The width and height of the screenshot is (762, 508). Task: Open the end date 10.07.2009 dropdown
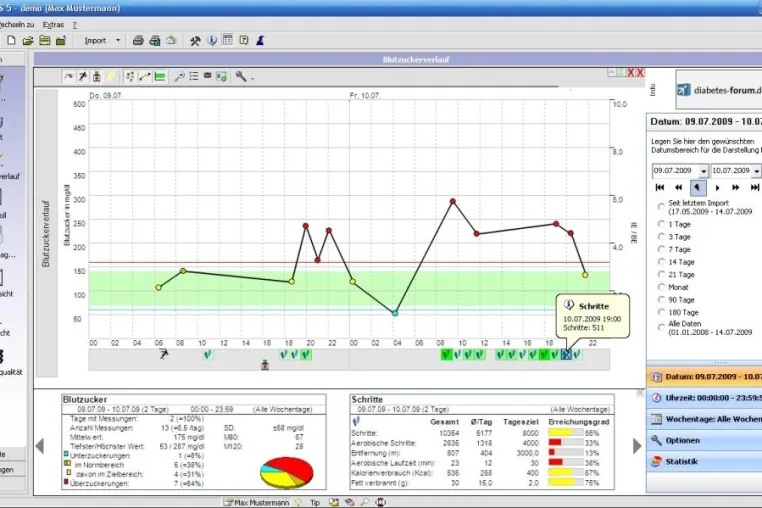[x=756, y=171]
